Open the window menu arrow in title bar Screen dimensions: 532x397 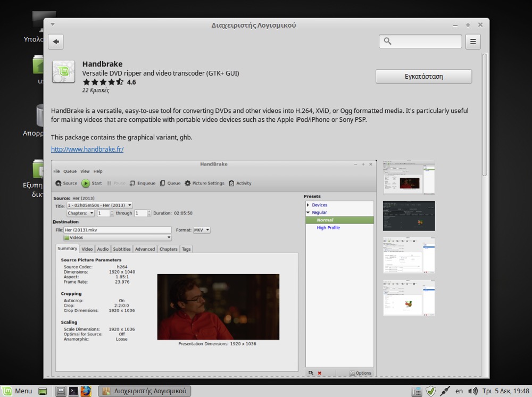coord(53,24)
